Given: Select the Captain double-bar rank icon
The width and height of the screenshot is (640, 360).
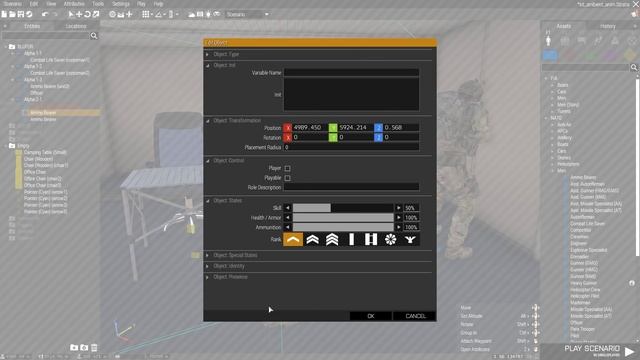Looking at the screenshot, I should 371,240.
